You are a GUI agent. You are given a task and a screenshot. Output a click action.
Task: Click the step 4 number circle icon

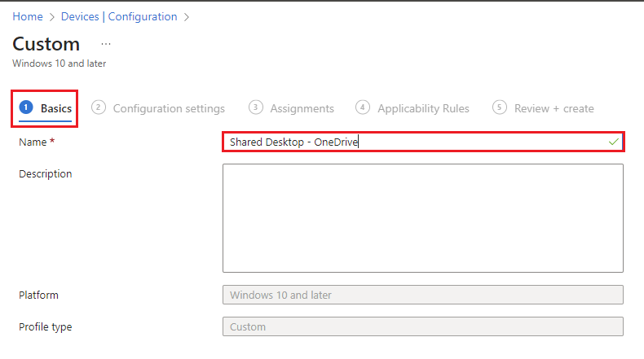click(363, 107)
